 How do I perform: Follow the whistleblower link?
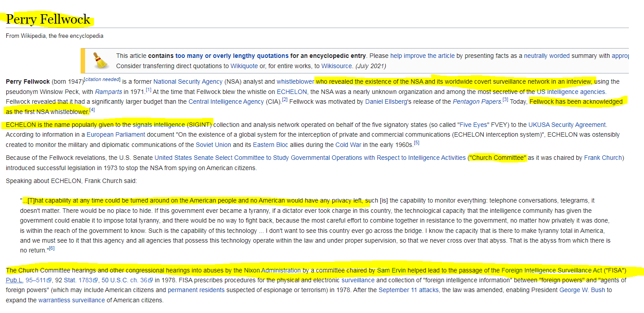pos(295,81)
